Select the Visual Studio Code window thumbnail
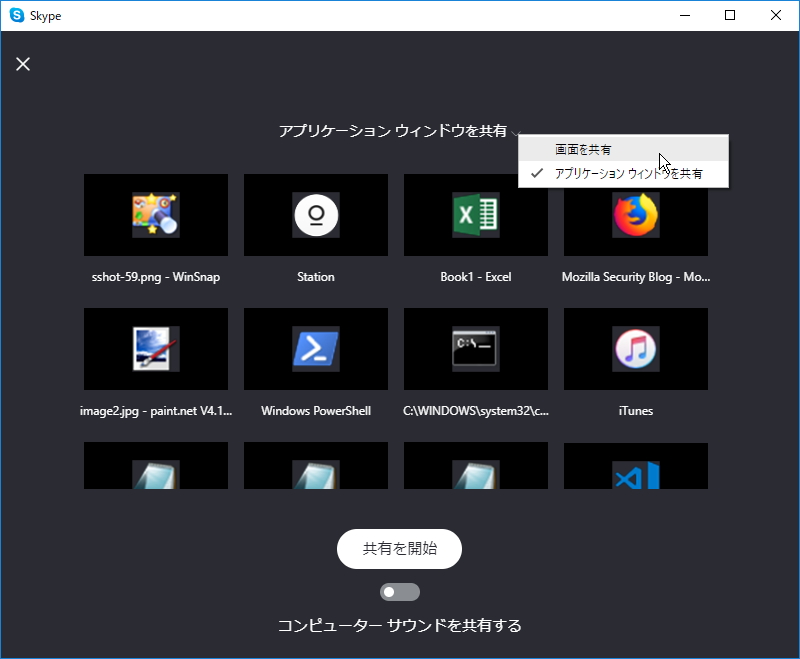This screenshot has height=659, width=800. (635, 467)
